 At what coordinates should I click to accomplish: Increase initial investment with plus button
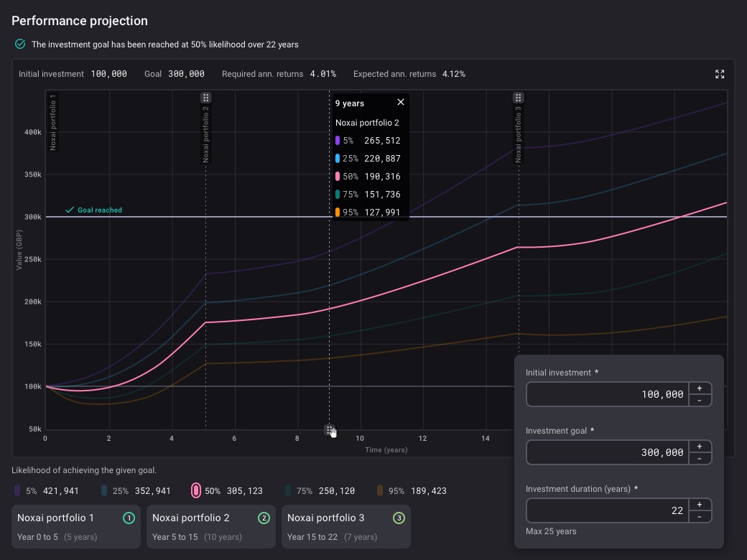pyautogui.click(x=700, y=388)
